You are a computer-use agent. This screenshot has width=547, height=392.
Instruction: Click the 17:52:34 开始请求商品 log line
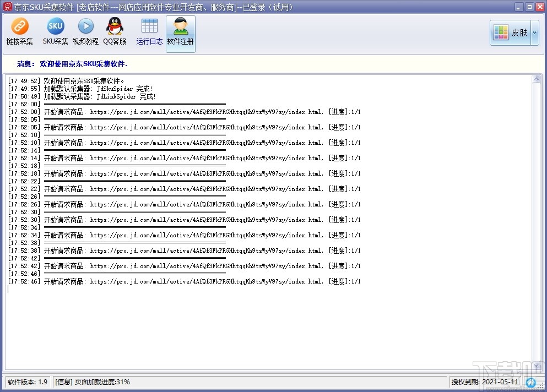coord(184,235)
